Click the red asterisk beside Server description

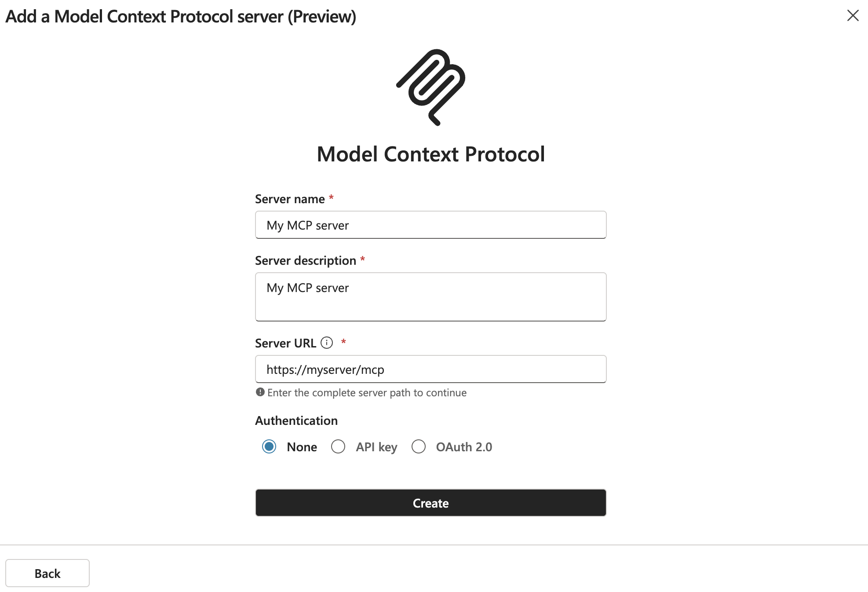pos(363,259)
